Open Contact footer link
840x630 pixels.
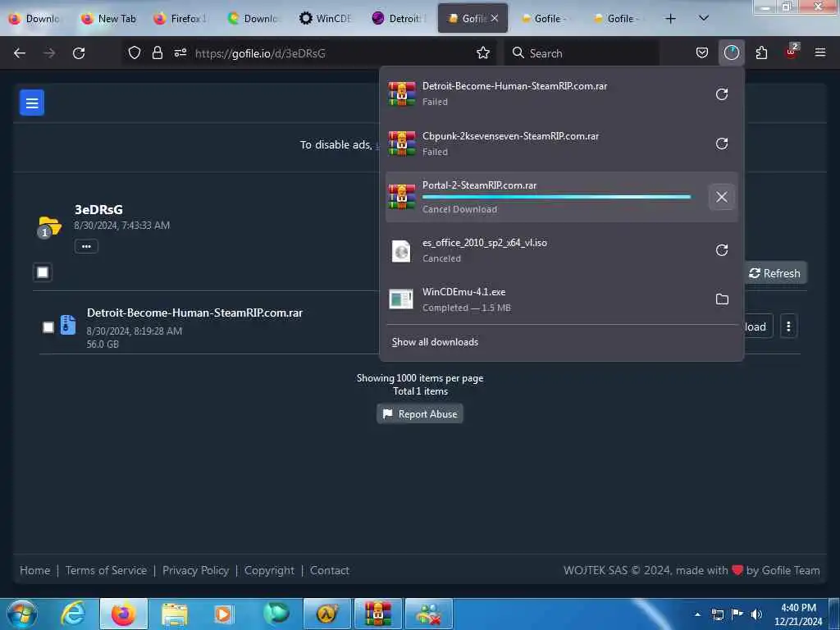[330, 570]
